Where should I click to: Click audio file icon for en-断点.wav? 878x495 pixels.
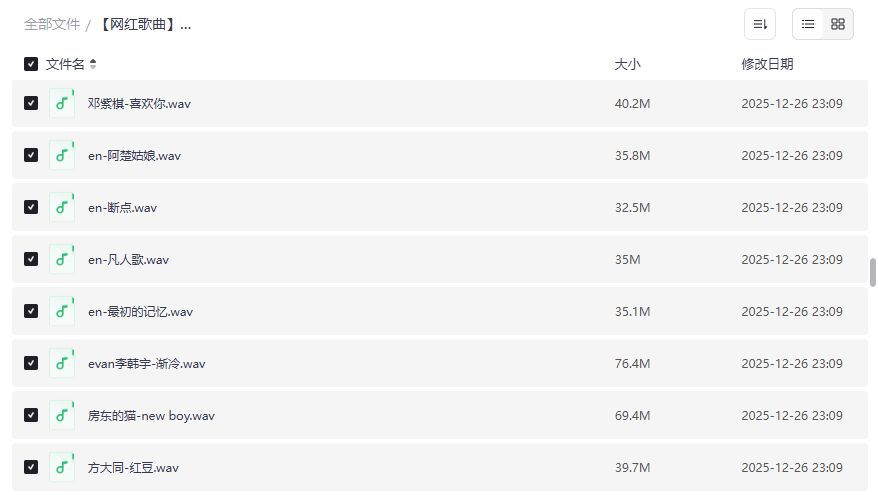pos(62,207)
